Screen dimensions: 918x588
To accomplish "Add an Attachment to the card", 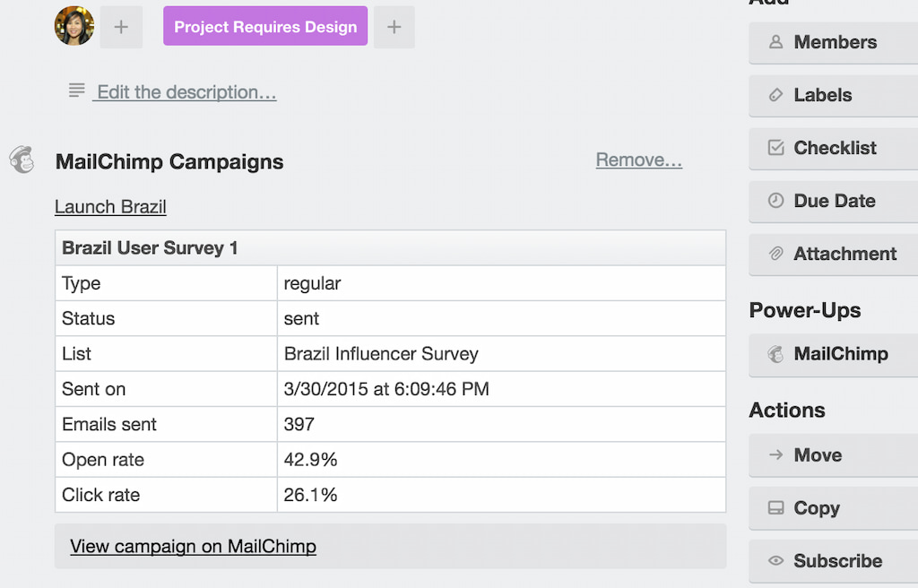I will pos(833,254).
